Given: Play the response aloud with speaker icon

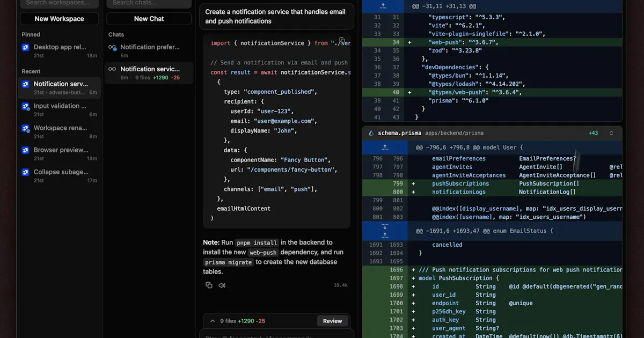Looking at the screenshot, I should pyautogui.click(x=222, y=285).
